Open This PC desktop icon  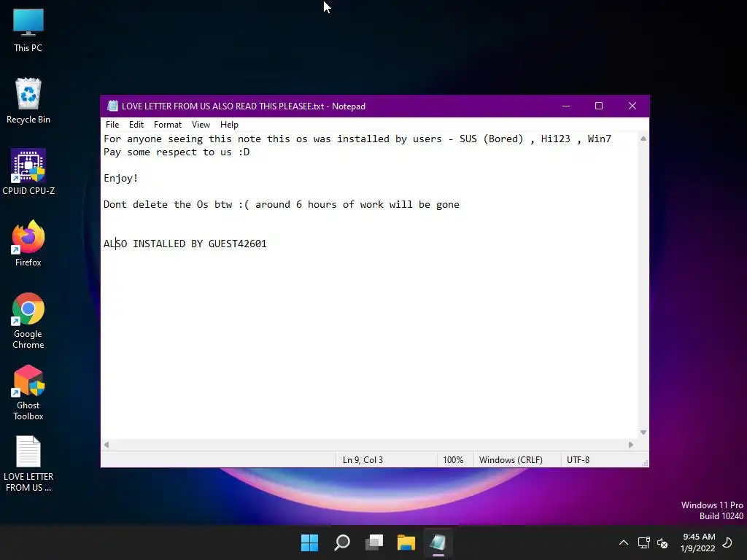(x=28, y=30)
